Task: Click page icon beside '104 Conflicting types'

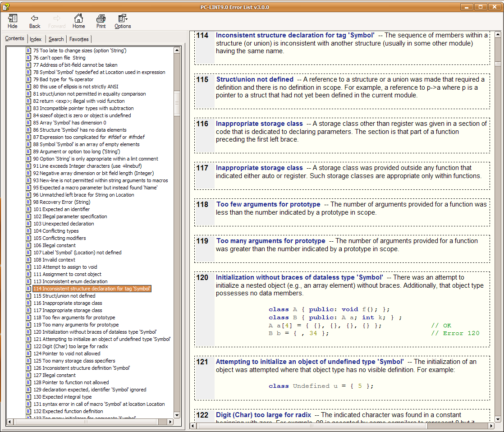Action: pyautogui.click(x=28, y=231)
